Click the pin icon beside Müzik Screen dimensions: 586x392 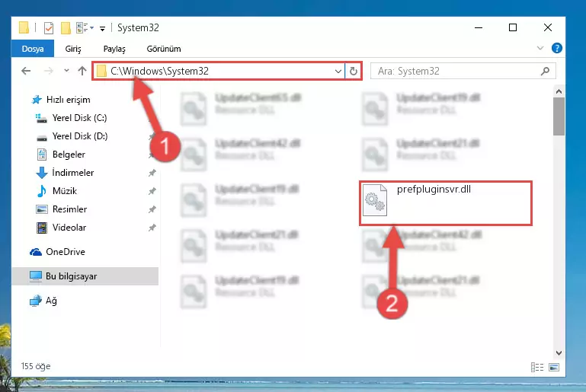point(152,191)
